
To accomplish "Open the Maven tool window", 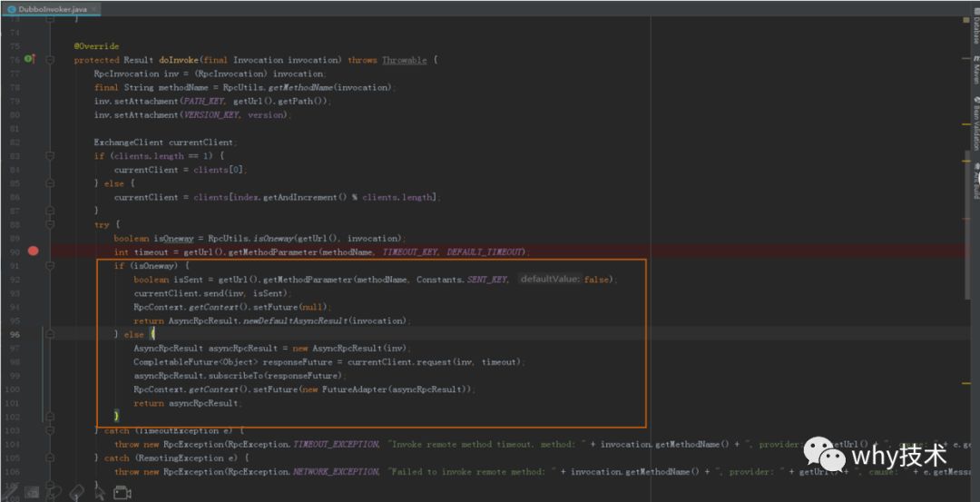I will 975,69.
